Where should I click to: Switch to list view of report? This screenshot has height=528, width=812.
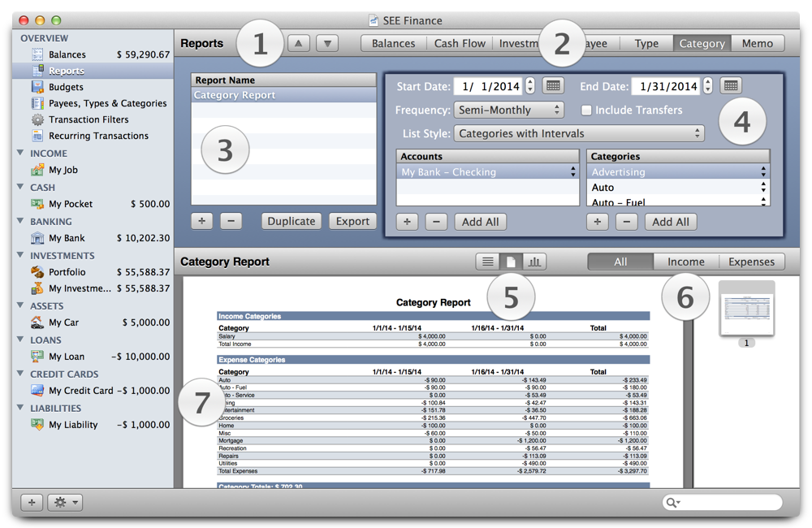[x=487, y=262]
